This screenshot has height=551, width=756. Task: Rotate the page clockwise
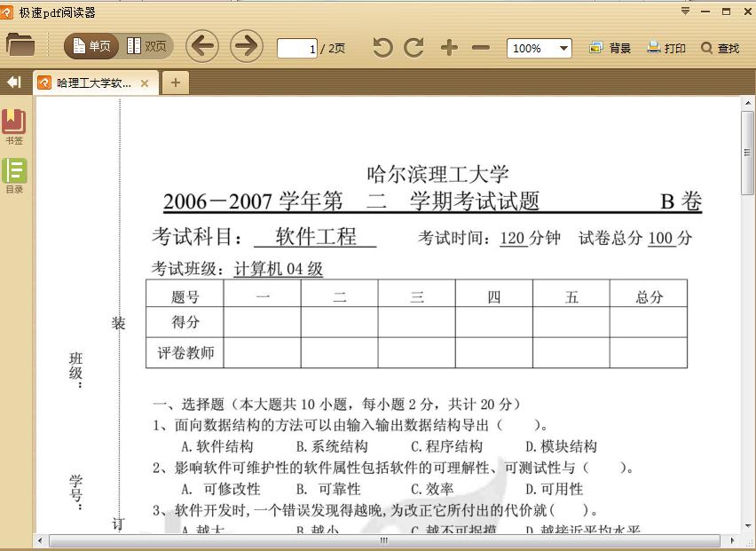point(413,48)
